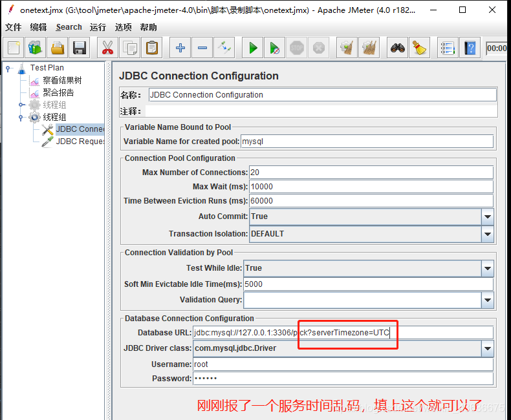Open the Search menu
This screenshot has width=511, height=420.
69,27
